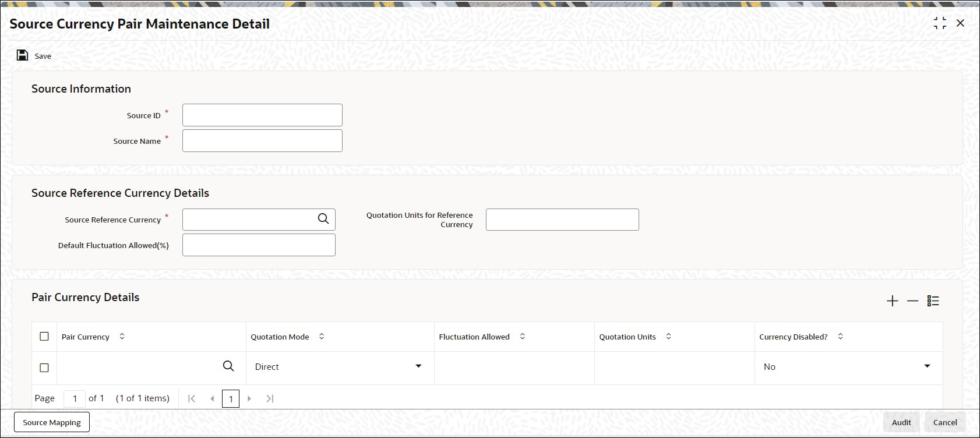Click the Page number input box

click(x=75, y=398)
